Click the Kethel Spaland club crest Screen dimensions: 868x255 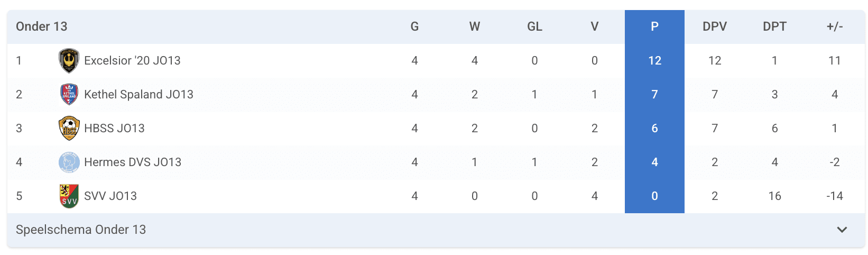click(x=69, y=95)
